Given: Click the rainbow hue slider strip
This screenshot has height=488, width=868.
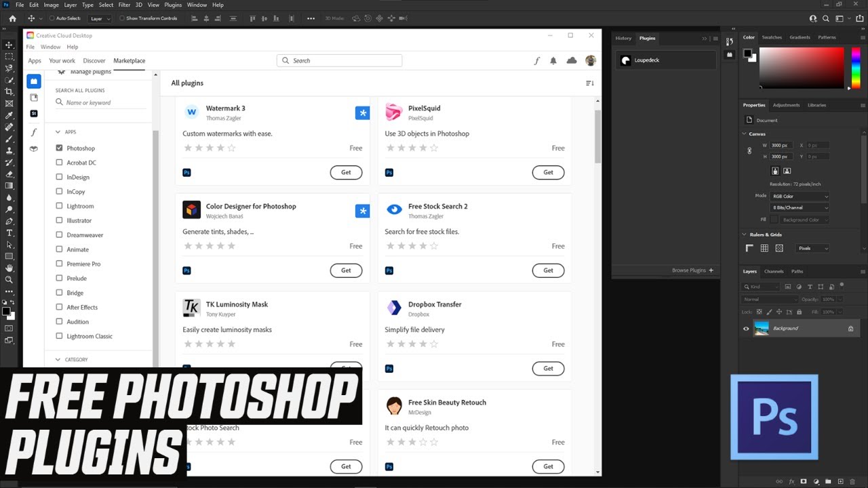Looking at the screenshot, I should 856,67.
